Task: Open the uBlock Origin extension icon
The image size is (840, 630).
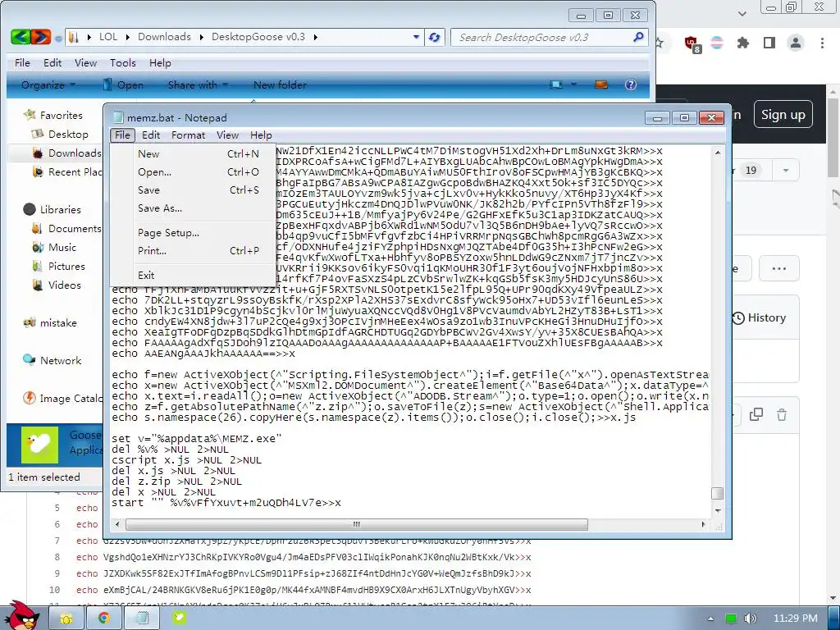Action: coord(692,43)
